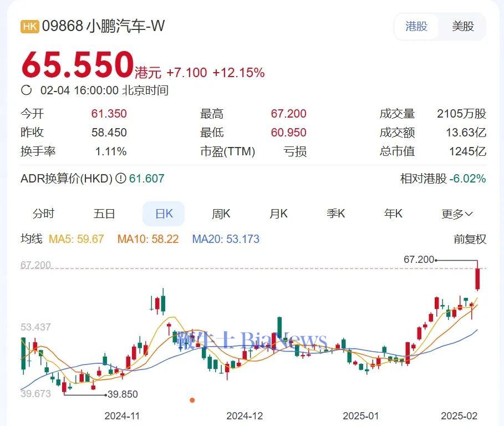Screen dimensions: 504x426
Task: Click the 最高 value 67.200 in stats
Action: (289, 114)
